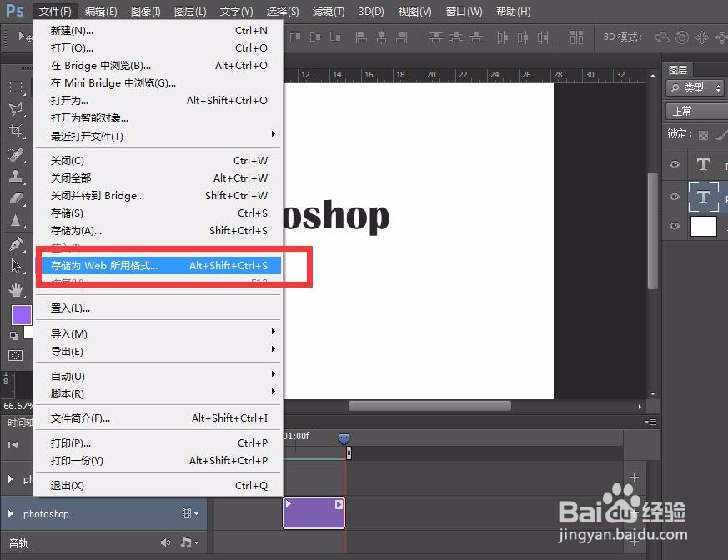Screen dimensions: 728x560
Task: Open the 图层(L) menu
Action: pos(190,11)
